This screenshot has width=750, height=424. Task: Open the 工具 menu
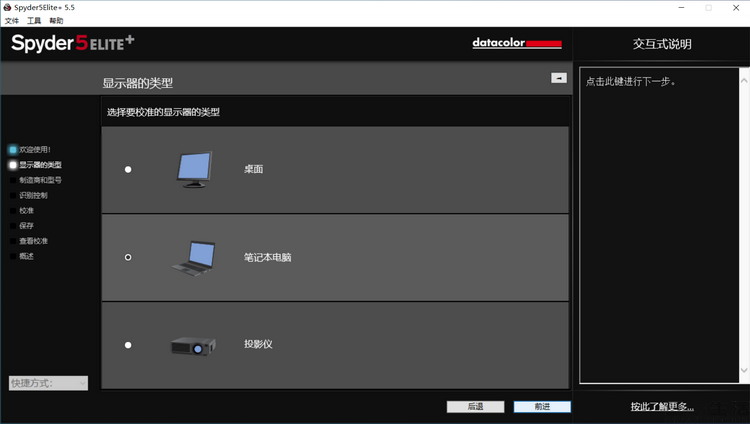[34, 21]
